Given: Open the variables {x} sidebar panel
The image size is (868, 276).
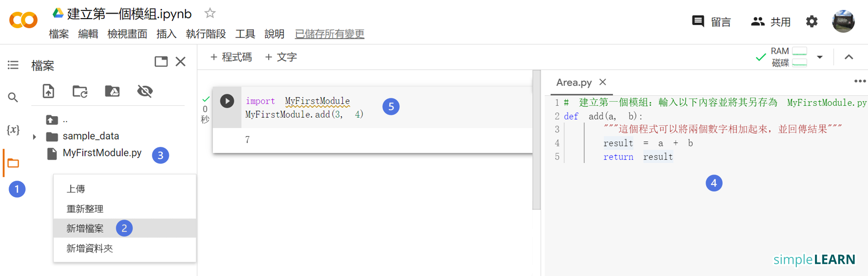Looking at the screenshot, I should coord(13,130).
